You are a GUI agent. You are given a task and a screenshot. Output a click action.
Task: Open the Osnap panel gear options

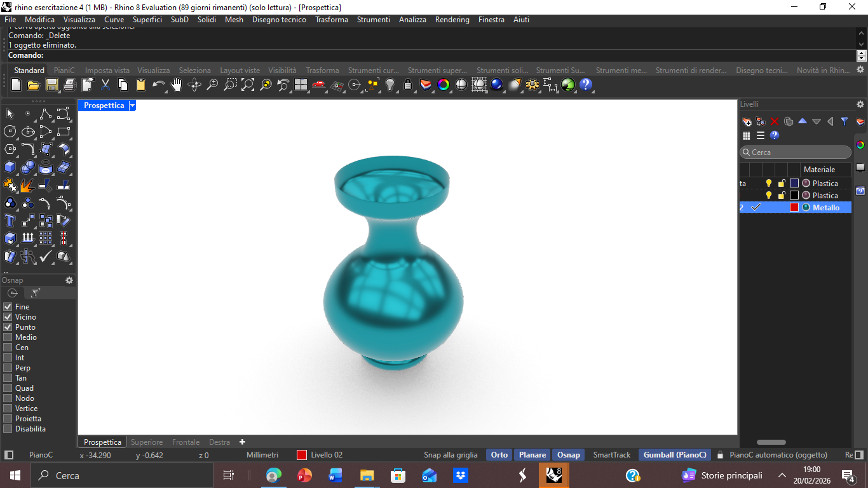[69, 280]
